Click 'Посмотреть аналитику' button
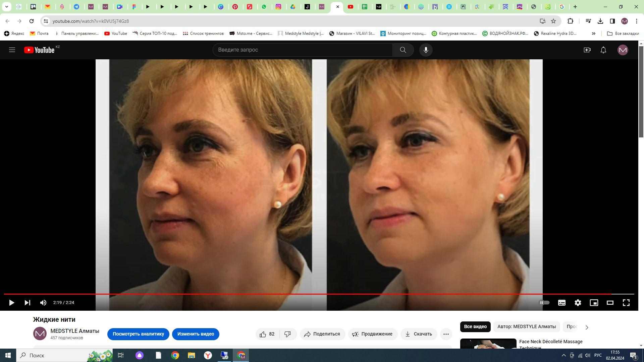 [138, 334]
